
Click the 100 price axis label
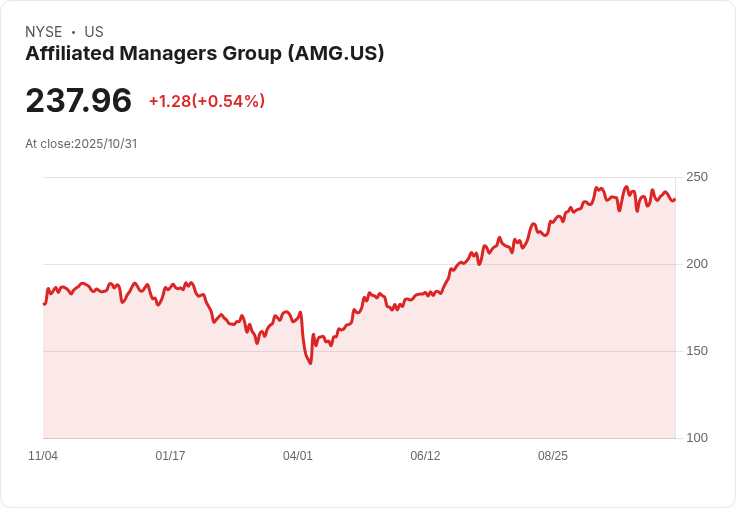[x=697, y=438]
